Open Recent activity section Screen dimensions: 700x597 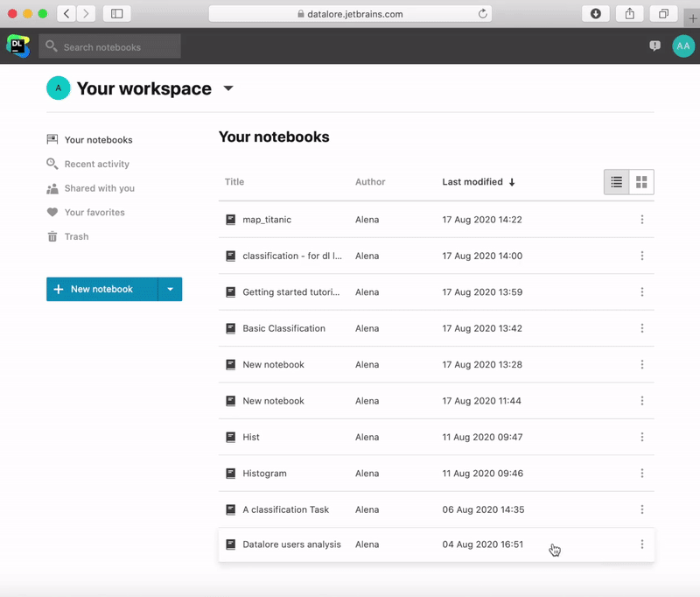click(97, 164)
